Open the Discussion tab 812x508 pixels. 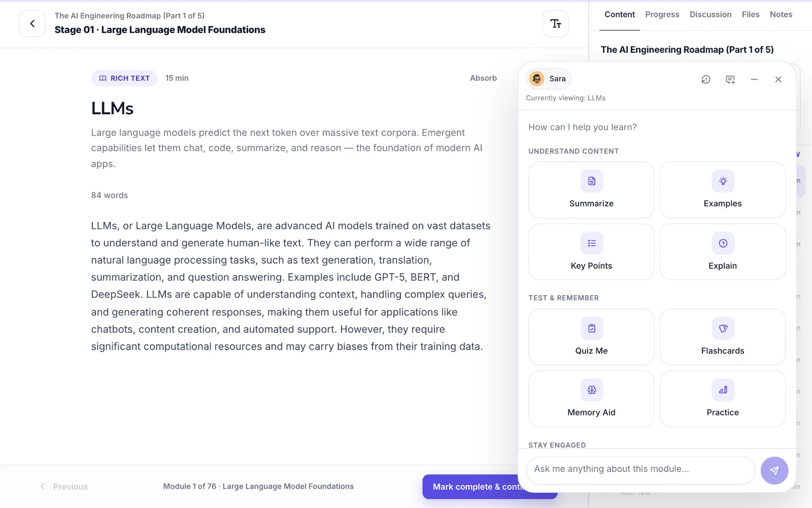[x=710, y=15]
